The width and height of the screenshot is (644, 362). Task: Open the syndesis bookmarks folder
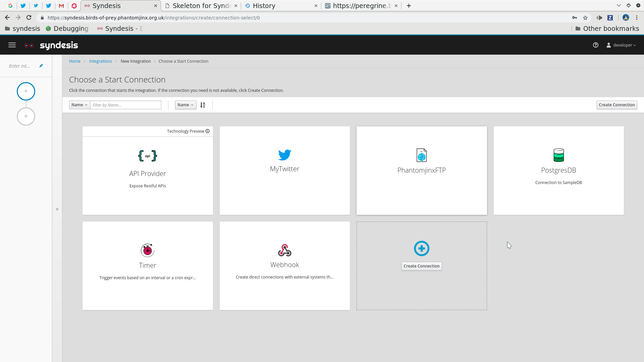coord(22,28)
